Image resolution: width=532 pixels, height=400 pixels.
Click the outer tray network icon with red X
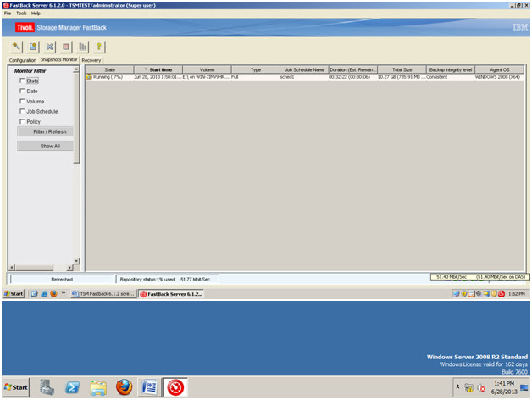[x=481, y=387]
